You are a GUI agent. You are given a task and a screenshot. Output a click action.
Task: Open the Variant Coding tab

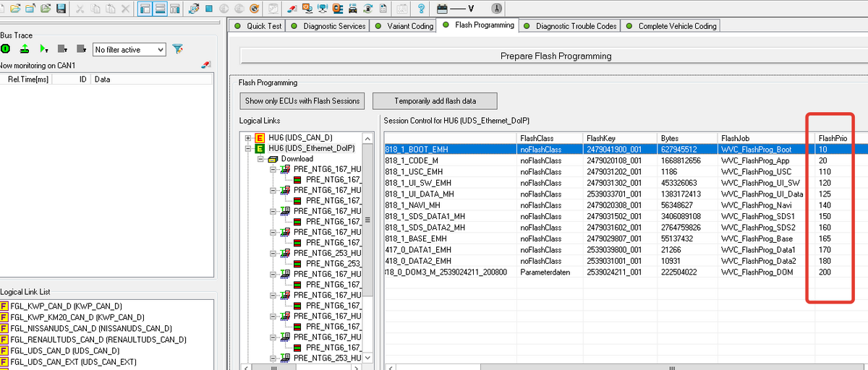pyautogui.click(x=407, y=26)
